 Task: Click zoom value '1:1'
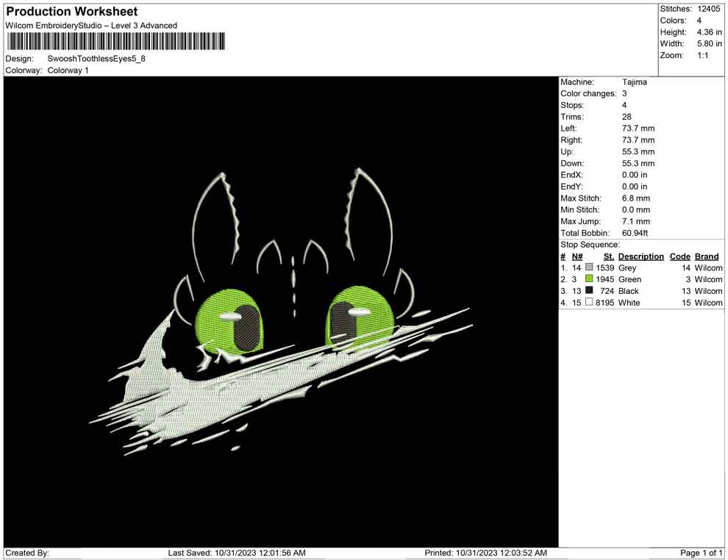tap(702, 55)
